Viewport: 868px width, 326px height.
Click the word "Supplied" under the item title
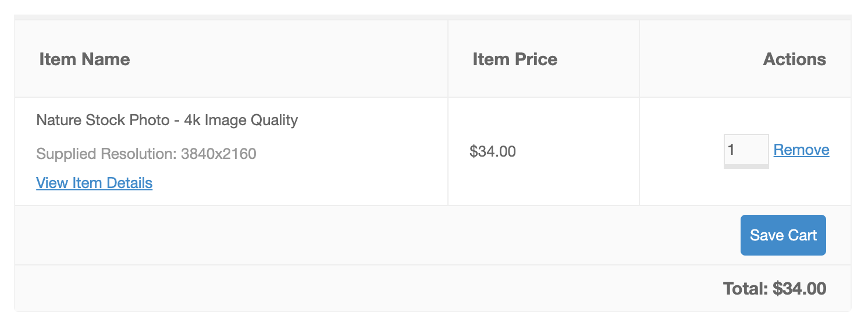click(66, 154)
